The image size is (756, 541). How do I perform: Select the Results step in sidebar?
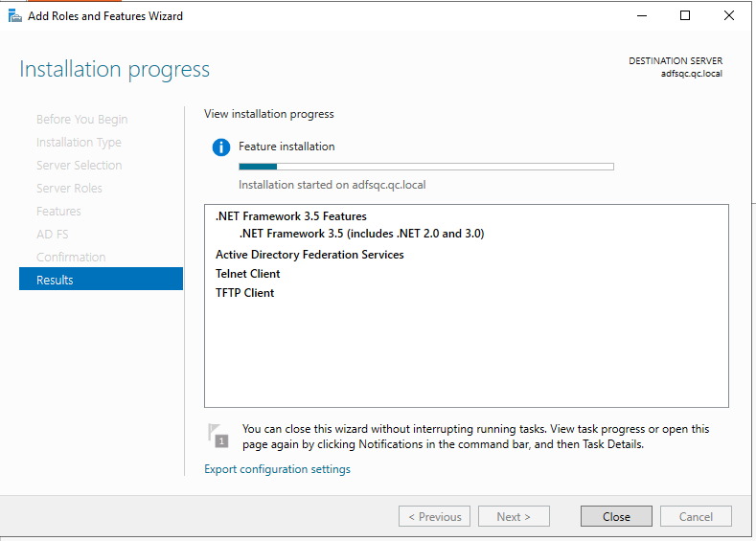(x=101, y=280)
